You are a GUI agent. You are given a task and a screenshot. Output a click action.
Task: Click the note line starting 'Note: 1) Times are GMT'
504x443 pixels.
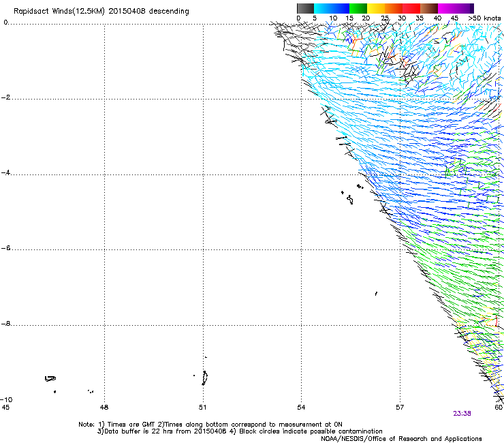pos(210,425)
